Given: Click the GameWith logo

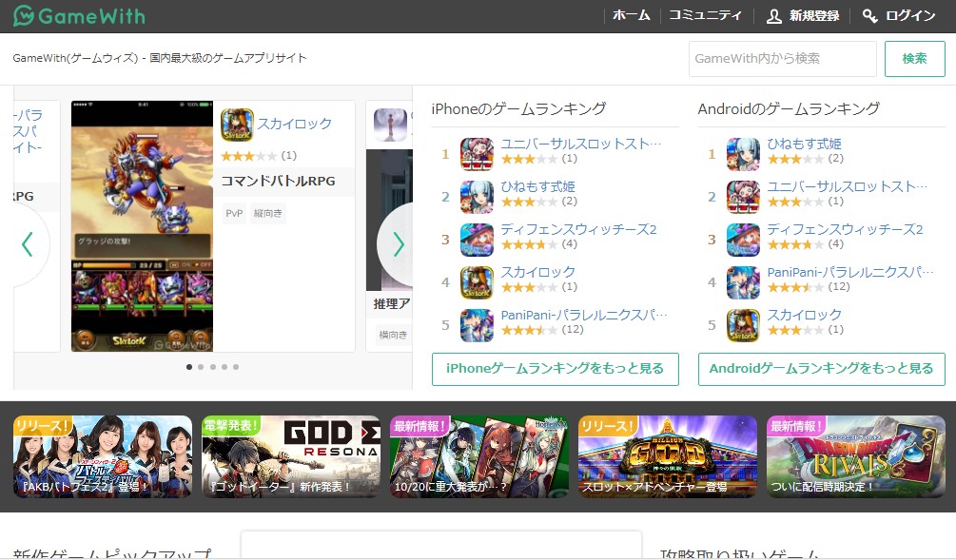Looking at the screenshot, I should click(x=79, y=16).
